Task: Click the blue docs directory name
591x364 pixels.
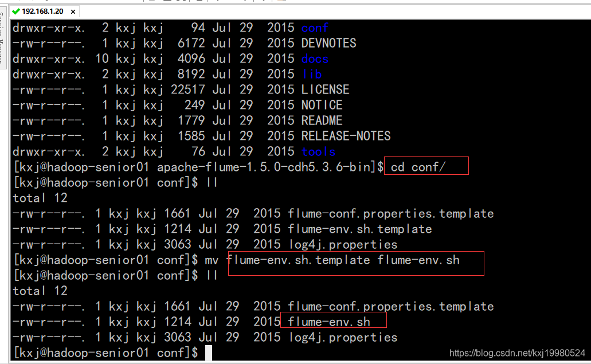Action: [315, 59]
